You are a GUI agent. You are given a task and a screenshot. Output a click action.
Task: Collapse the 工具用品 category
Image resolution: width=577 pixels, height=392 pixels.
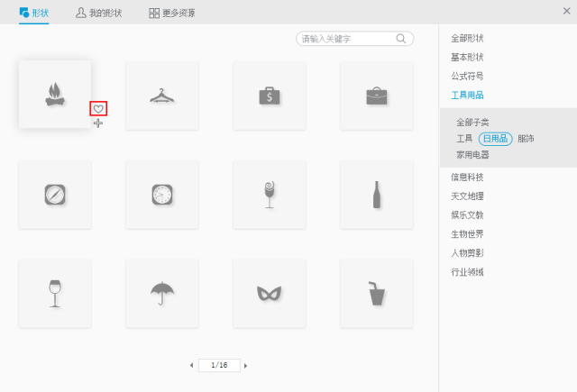(467, 96)
